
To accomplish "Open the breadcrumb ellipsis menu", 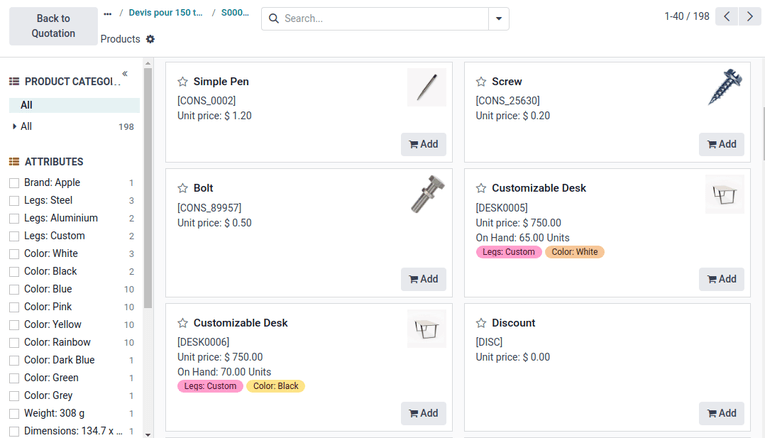I will pyautogui.click(x=108, y=13).
